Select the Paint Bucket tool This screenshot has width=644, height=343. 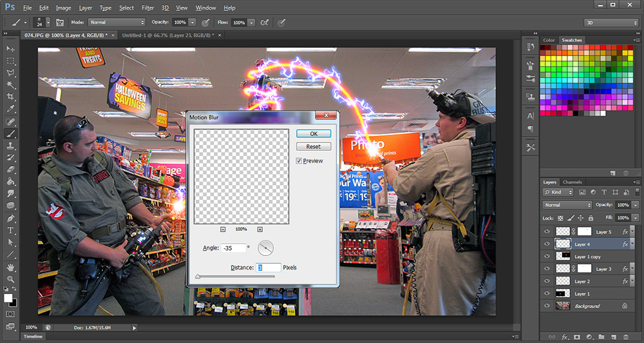[x=11, y=181]
